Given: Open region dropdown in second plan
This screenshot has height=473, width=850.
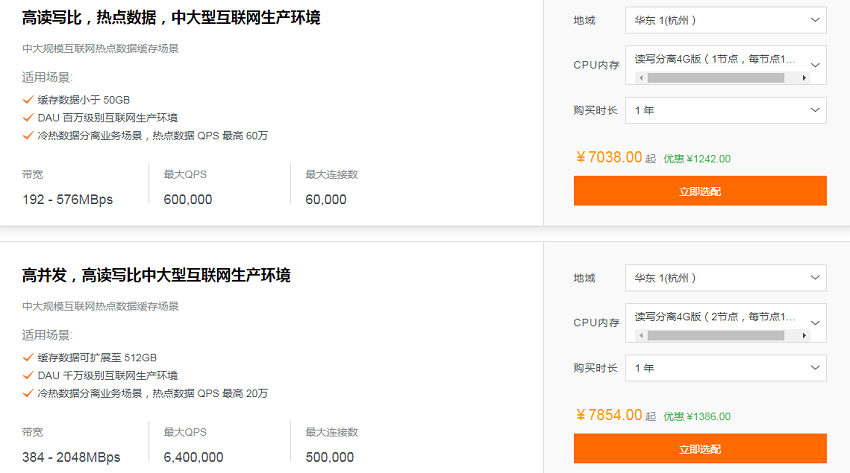Looking at the screenshot, I should click(x=725, y=278).
